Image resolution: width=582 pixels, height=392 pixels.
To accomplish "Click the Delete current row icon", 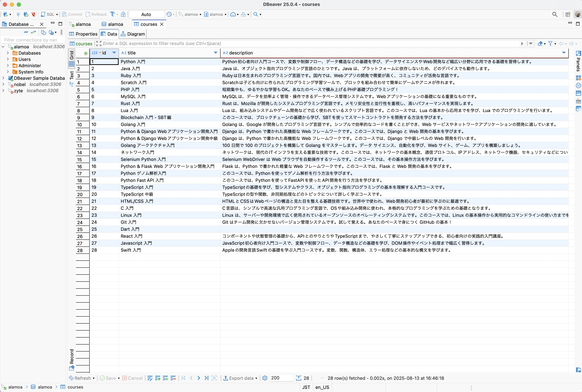I will tap(173, 378).
